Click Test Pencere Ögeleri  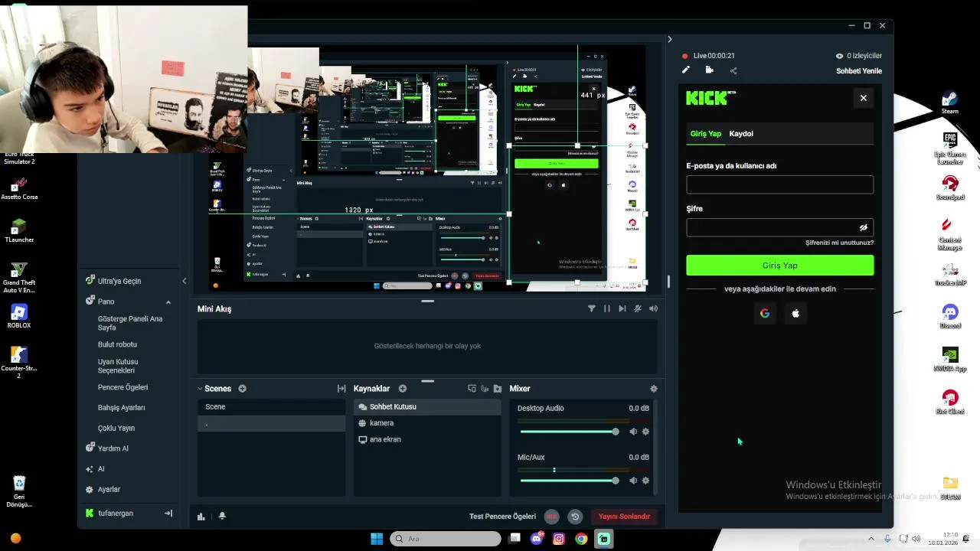click(502, 517)
